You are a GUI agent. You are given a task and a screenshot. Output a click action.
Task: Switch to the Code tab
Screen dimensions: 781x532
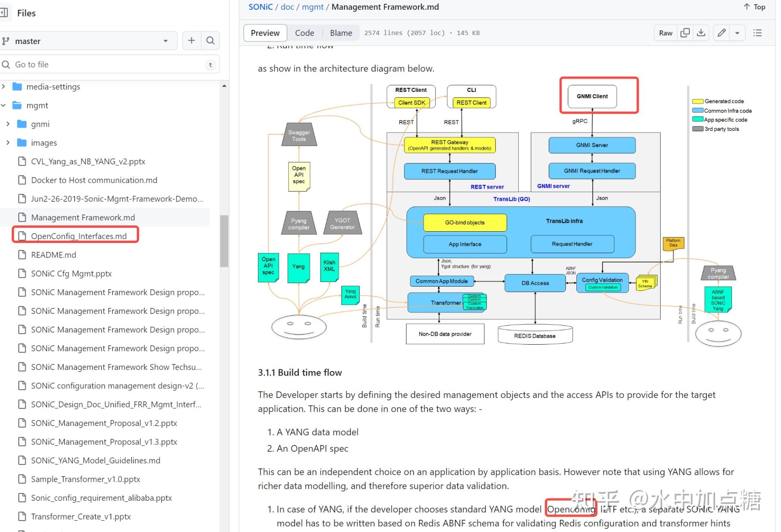pyautogui.click(x=304, y=33)
